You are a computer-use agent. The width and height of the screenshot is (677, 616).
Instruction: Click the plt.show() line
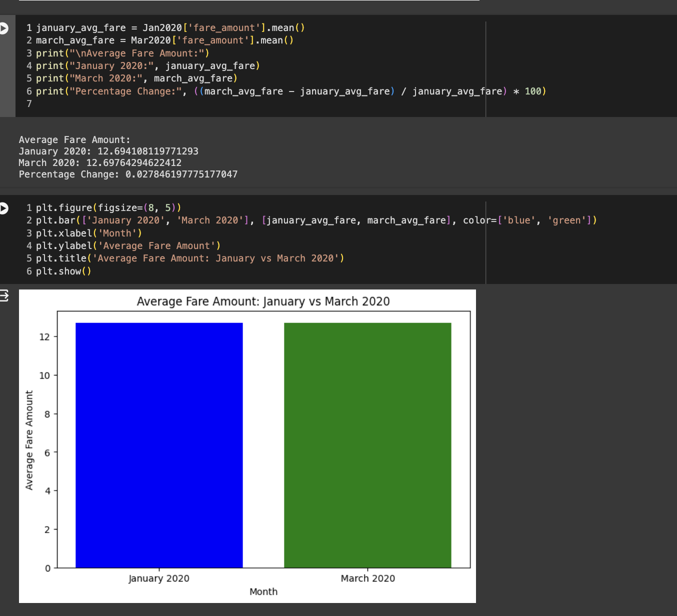pyautogui.click(x=63, y=271)
